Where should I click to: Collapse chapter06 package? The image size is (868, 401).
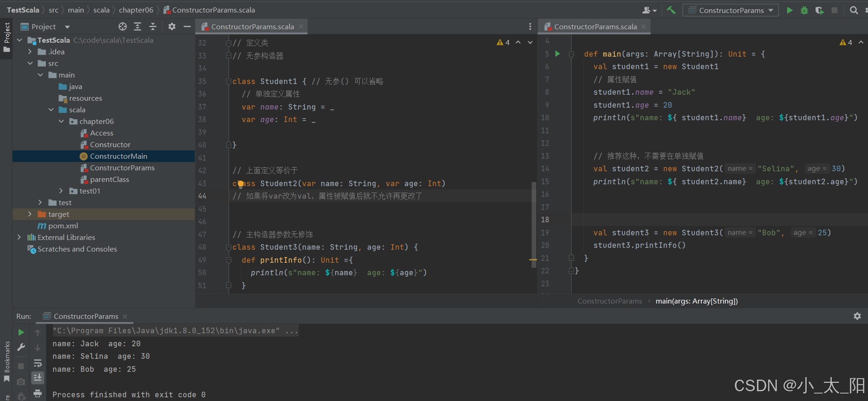[61, 122]
